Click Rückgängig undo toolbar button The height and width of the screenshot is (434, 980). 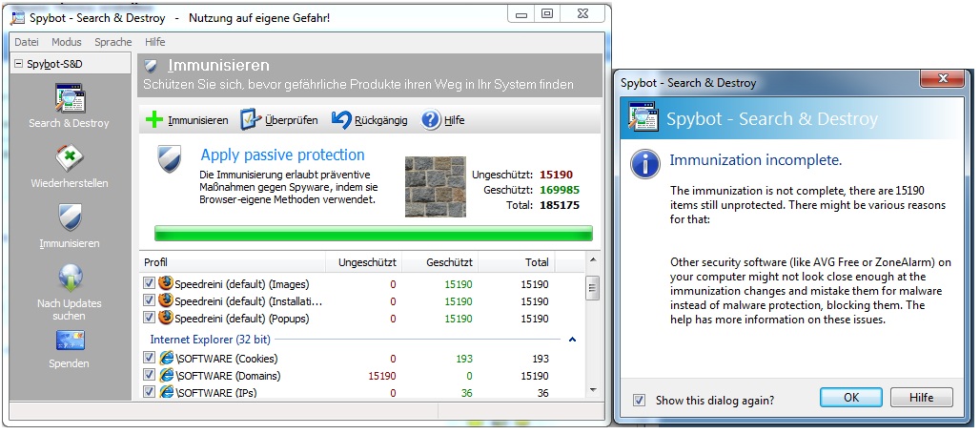pyautogui.click(x=369, y=120)
